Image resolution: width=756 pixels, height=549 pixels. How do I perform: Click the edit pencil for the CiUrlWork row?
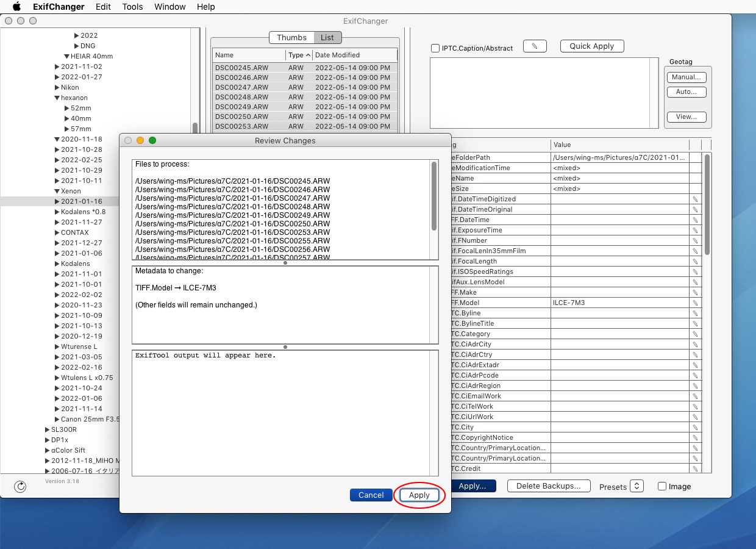tap(694, 417)
